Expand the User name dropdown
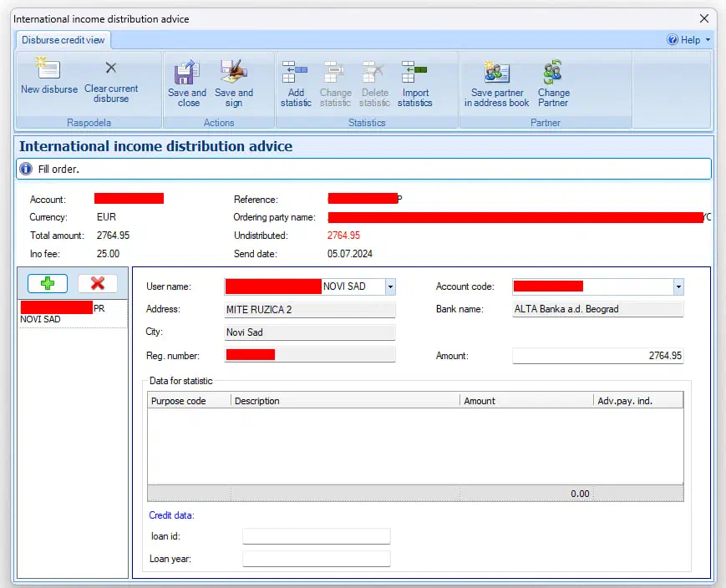 pyautogui.click(x=390, y=286)
